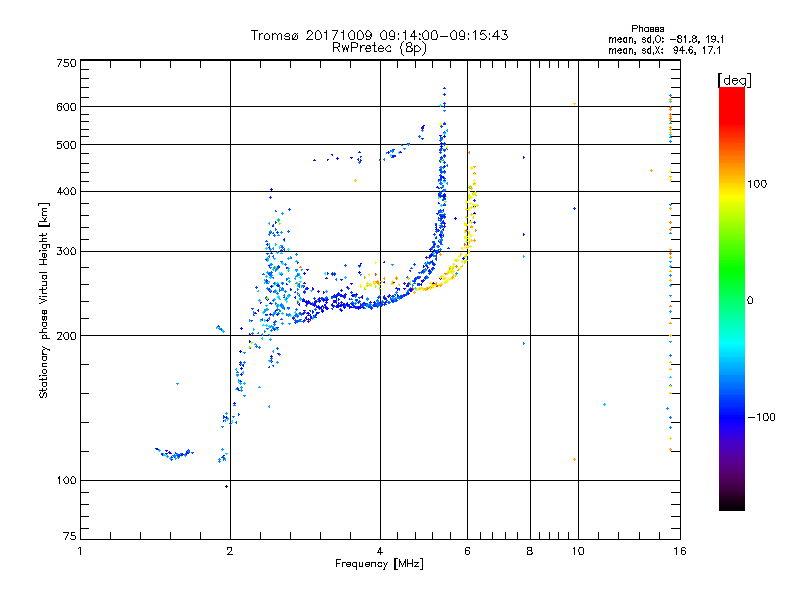Screen dimensions: 800x600
Task: Click the y-axis label '750'
Action: click(66, 63)
